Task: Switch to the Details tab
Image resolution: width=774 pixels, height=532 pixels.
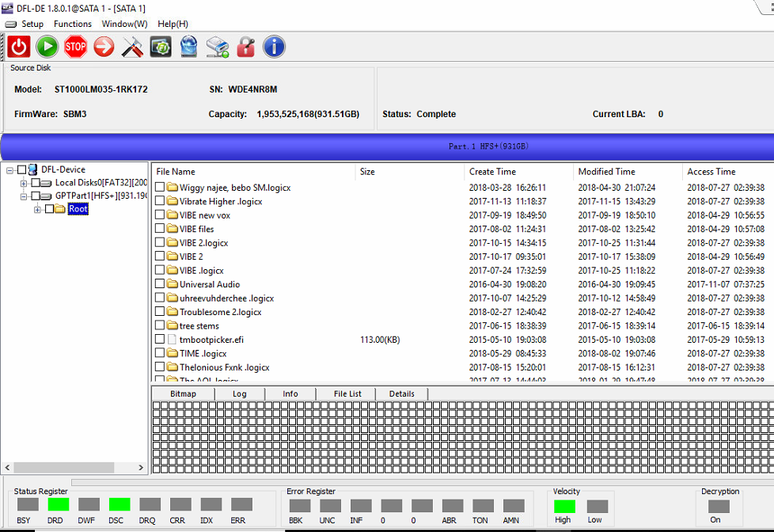Action: coord(402,393)
